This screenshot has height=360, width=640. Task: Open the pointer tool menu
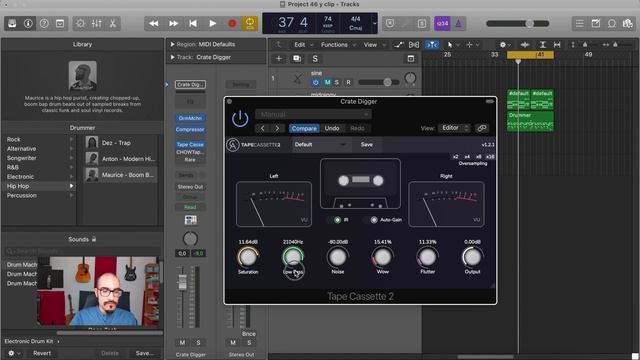pyautogui.click(x=452, y=44)
